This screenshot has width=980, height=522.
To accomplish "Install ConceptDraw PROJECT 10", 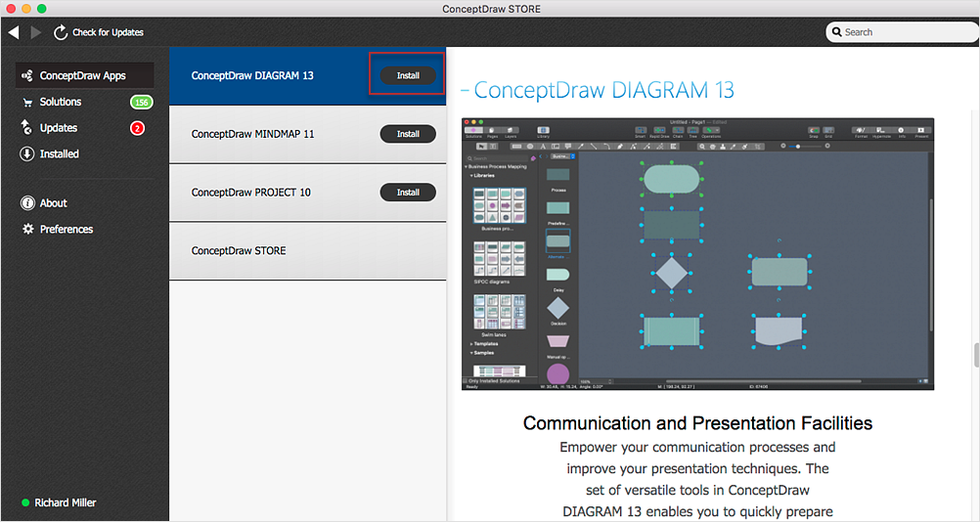I will (408, 193).
